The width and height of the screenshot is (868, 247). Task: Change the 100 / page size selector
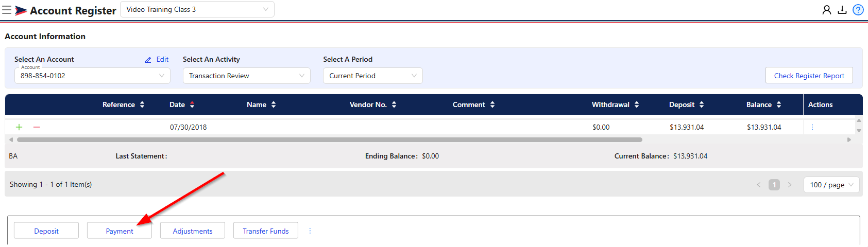click(831, 185)
